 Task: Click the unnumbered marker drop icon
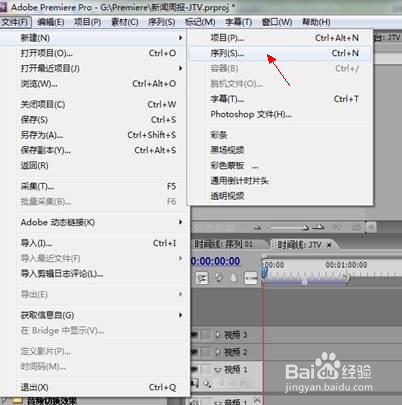tap(233, 277)
